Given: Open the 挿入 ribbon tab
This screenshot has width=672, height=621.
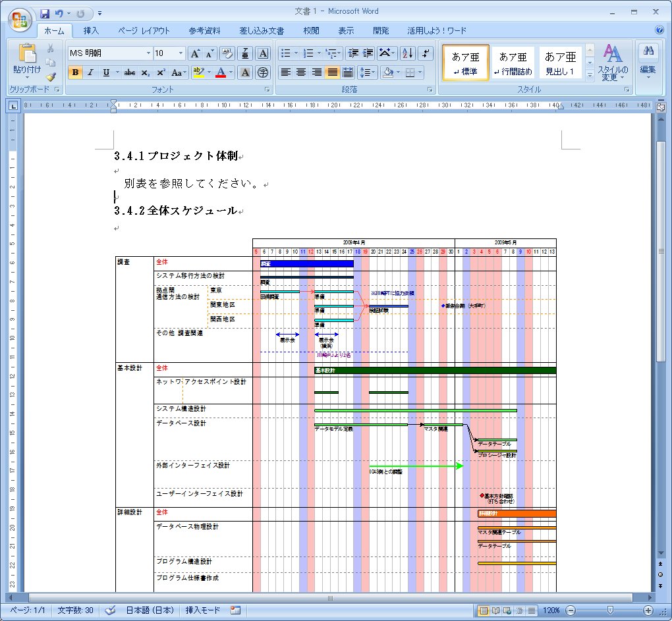Looking at the screenshot, I should 91,30.
